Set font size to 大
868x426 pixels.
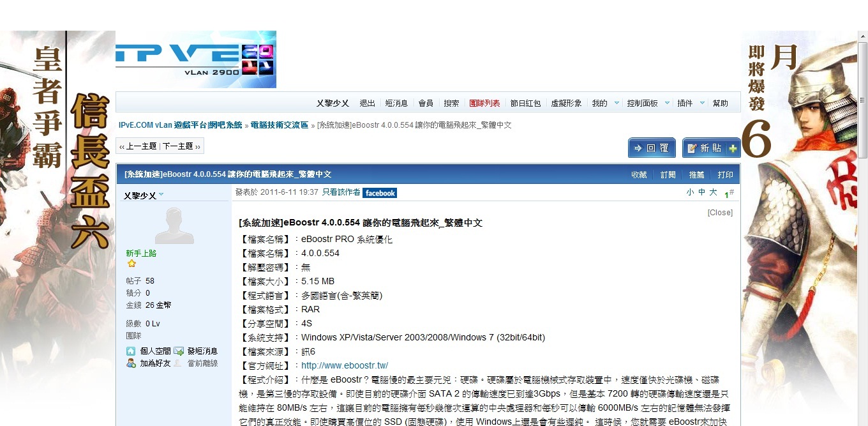tap(713, 192)
